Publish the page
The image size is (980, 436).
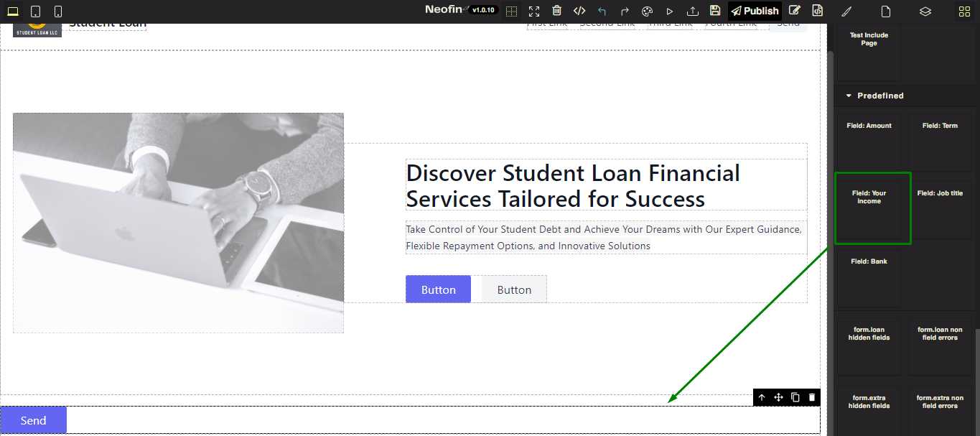pos(755,11)
